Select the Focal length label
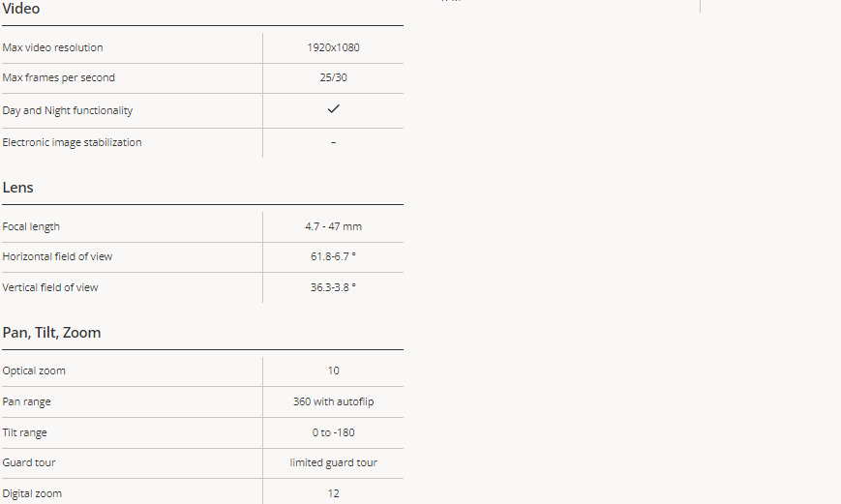Screen dimensions: 841x504 pos(31,226)
